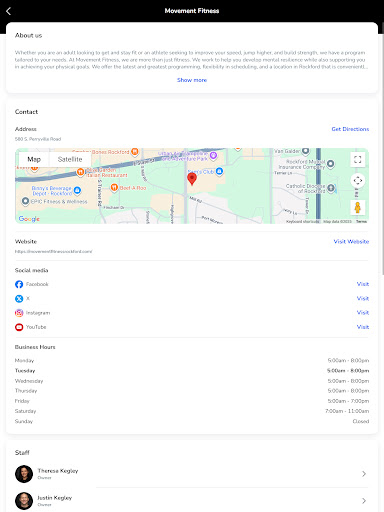Select the Beef-A-Roo restaurant marker
Viewport: 384px width, 512px height.
tap(114, 187)
